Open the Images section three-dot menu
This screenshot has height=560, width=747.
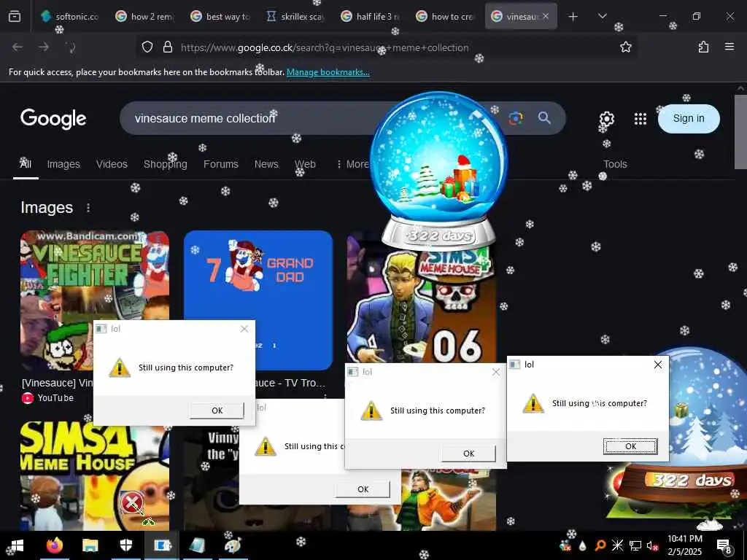88,208
